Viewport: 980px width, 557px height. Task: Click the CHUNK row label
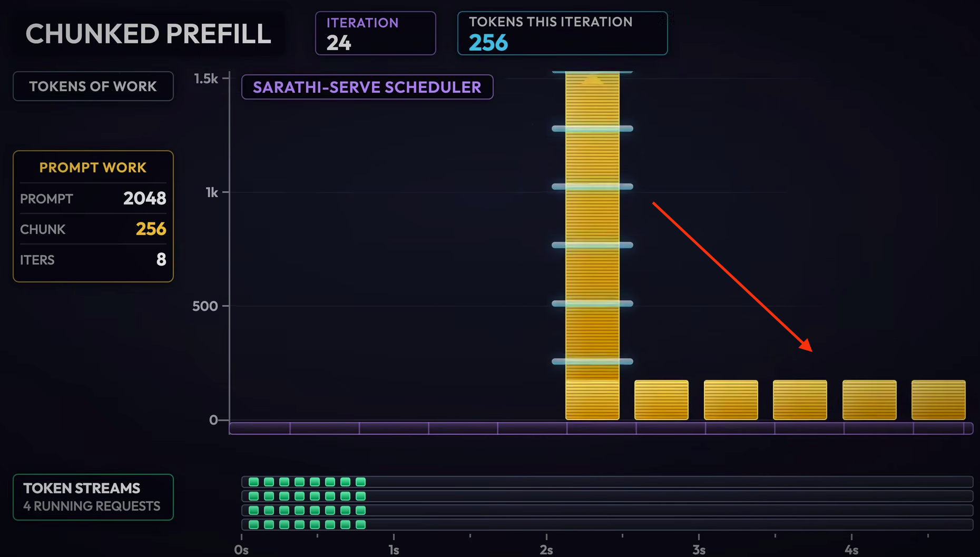point(43,229)
